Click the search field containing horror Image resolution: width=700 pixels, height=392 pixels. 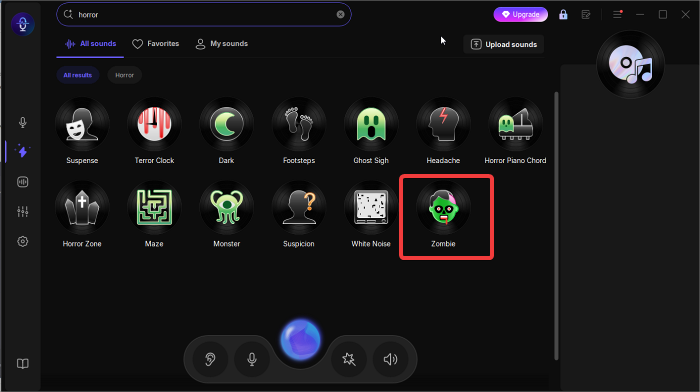pos(204,14)
